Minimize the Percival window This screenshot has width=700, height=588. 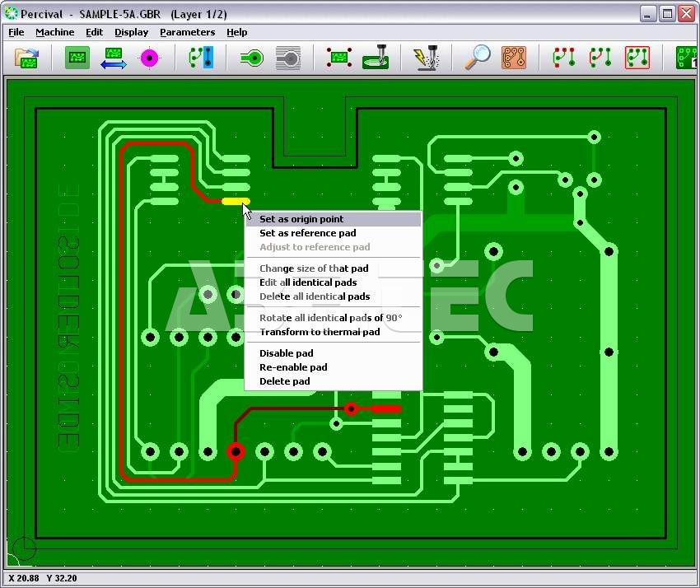pyautogui.click(x=648, y=14)
